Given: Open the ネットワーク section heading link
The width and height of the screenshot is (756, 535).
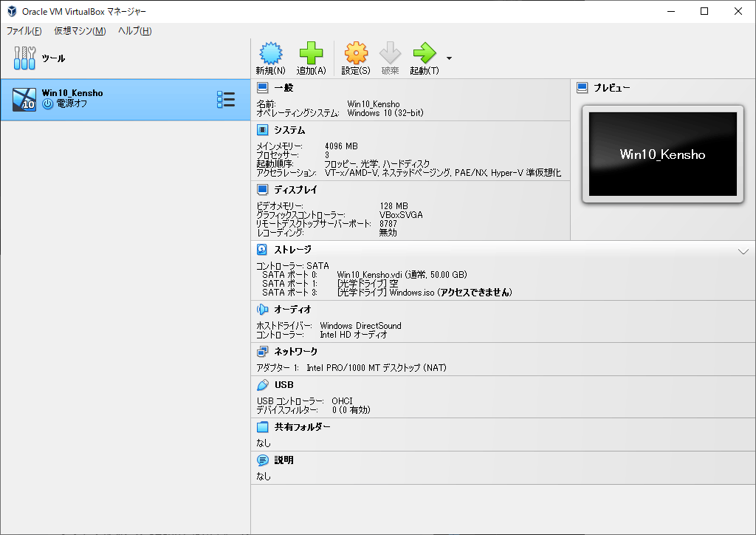Looking at the screenshot, I should 295,352.
